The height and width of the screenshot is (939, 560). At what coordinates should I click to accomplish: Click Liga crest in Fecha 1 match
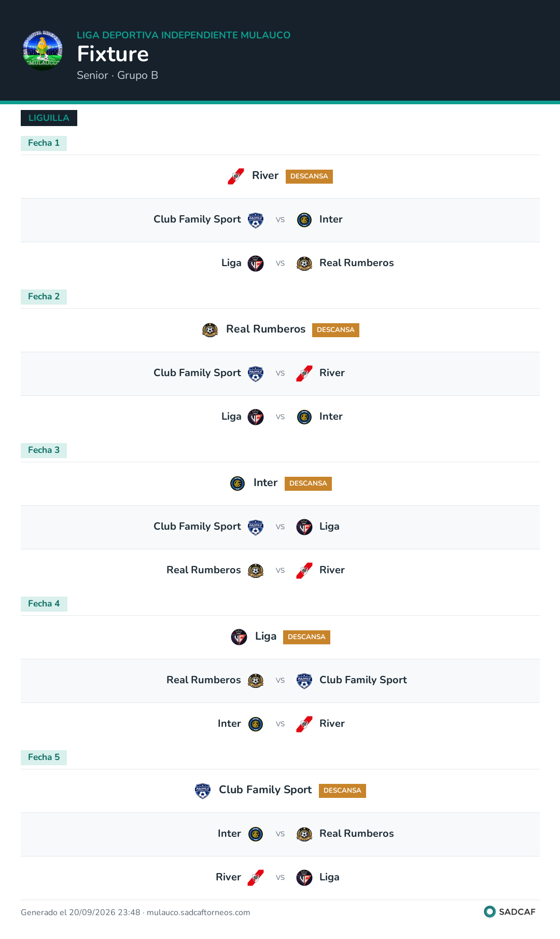[x=256, y=264]
